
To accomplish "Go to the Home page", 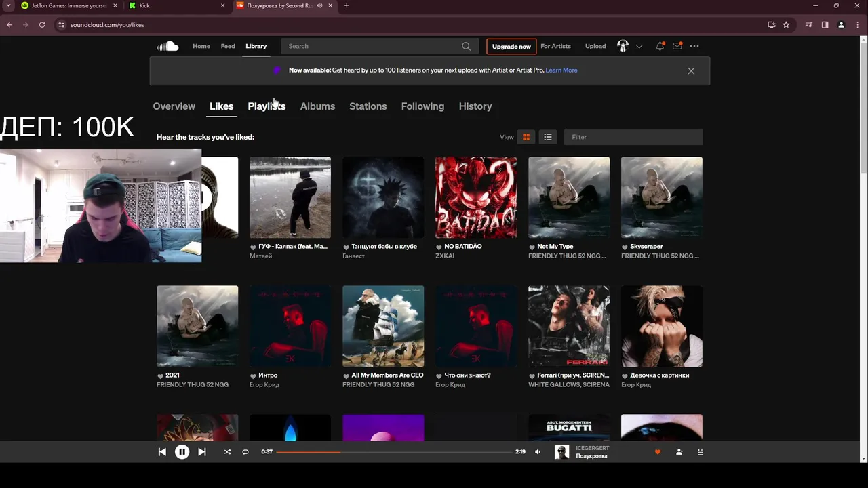I will [x=201, y=46].
